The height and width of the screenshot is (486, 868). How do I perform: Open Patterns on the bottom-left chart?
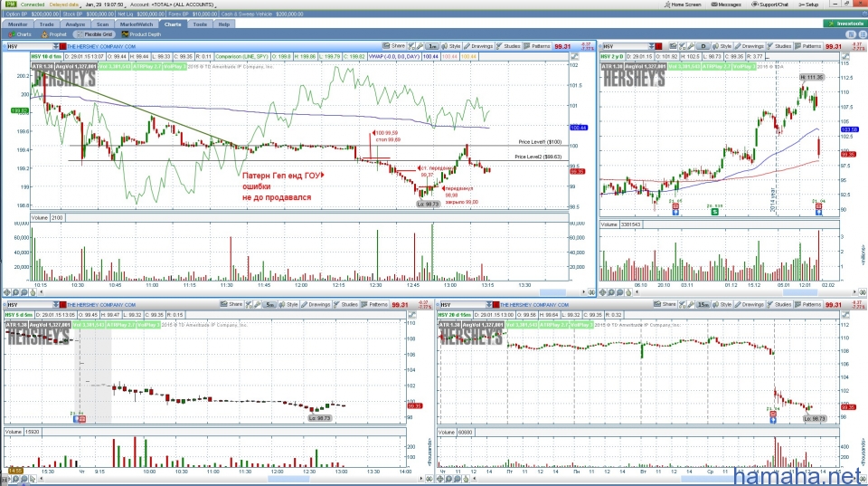(374, 304)
